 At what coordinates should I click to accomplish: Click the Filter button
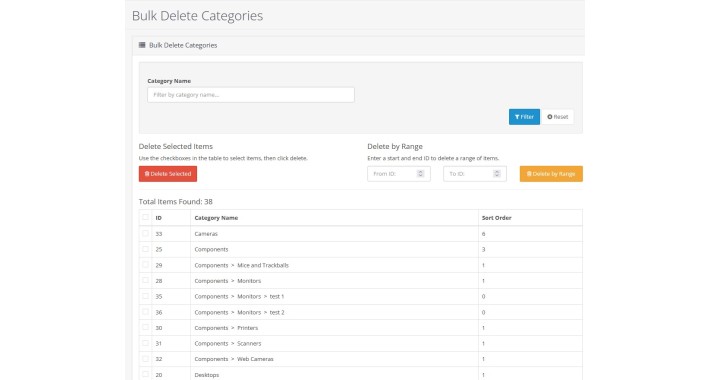pyautogui.click(x=524, y=117)
